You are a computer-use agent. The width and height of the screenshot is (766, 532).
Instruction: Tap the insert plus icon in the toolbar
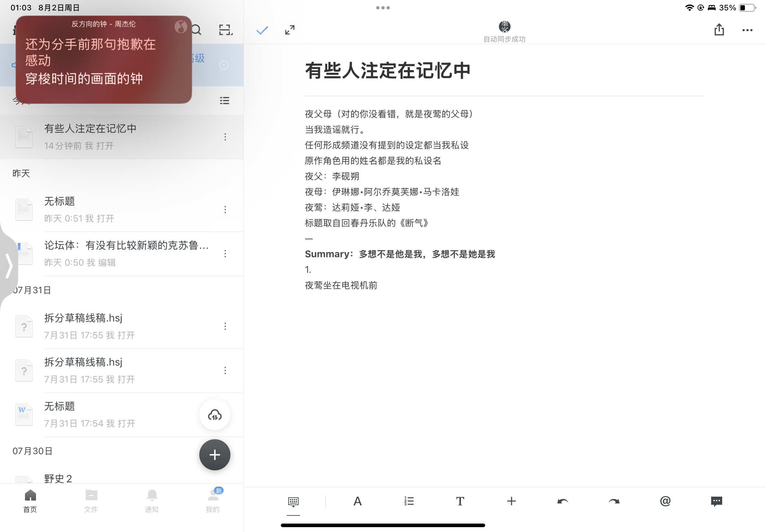[x=511, y=501]
